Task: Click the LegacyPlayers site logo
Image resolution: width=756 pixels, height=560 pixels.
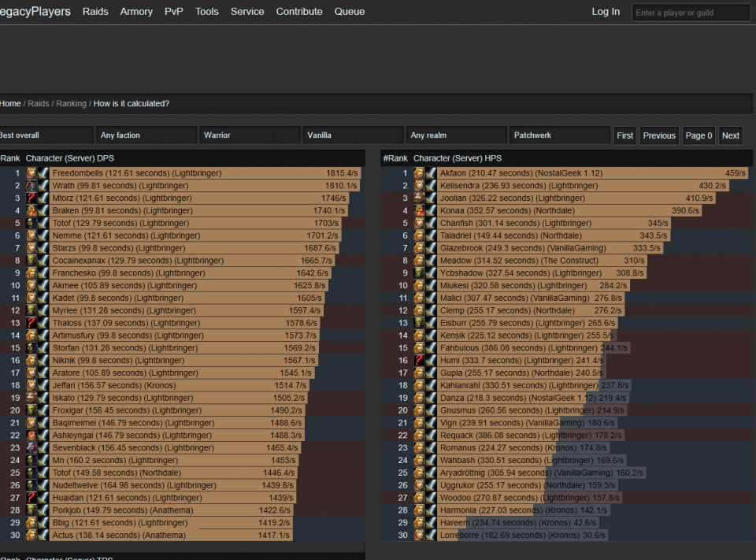Action: pos(35,12)
